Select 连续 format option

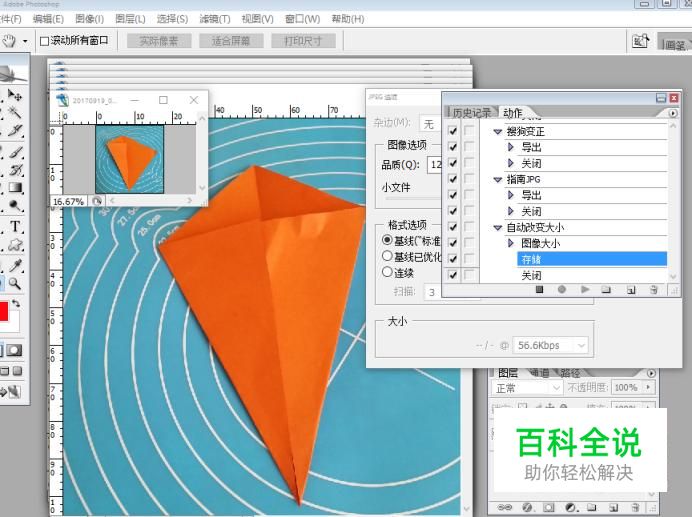(x=387, y=272)
